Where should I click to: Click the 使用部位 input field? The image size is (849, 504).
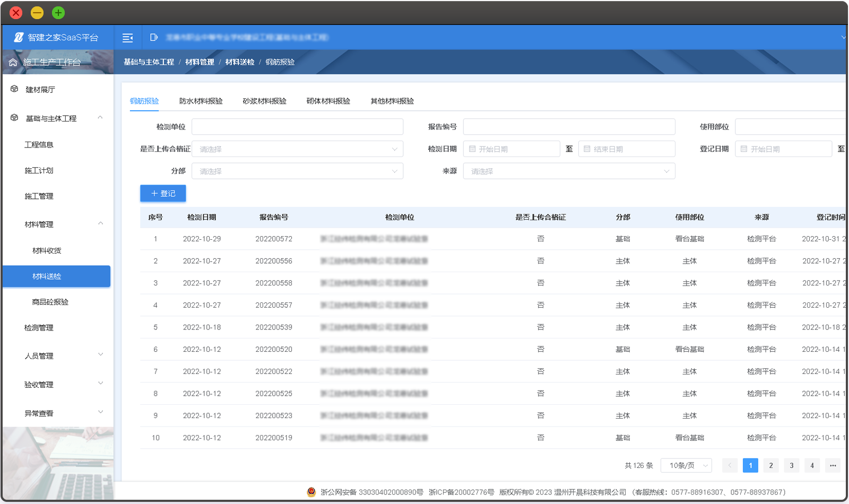(x=791, y=127)
